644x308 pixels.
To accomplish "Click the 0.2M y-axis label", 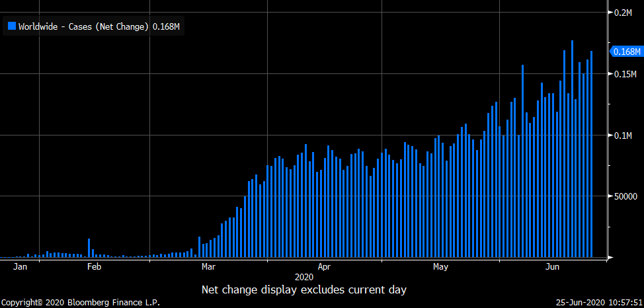I will point(624,13).
